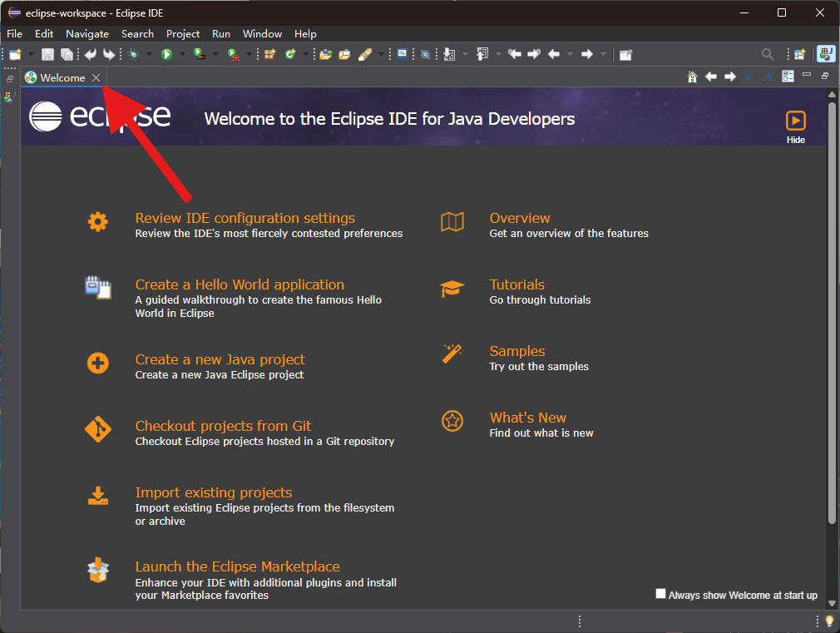Viewport: 840px width, 633px height.
Task: Click the Restore stack icon in left trim
Action: (x=10, y=79)
